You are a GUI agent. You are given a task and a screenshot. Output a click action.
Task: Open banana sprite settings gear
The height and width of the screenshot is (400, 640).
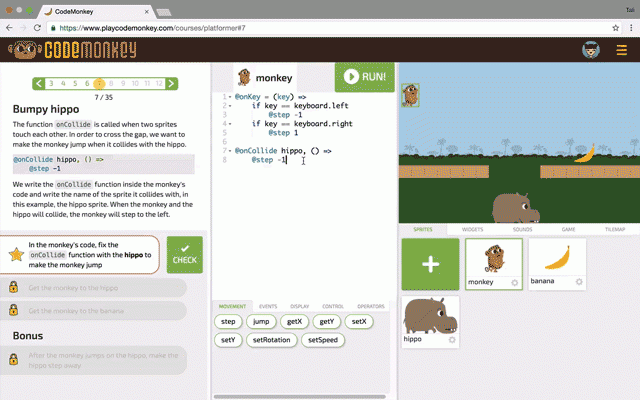click(x=579, y=282)
